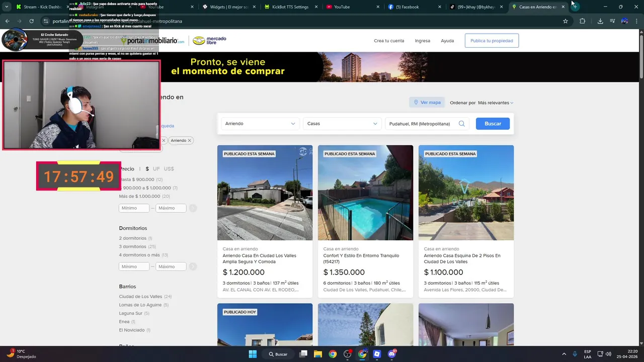Remove the Arriendo filter chip
The width and height of the screenshot is (644, 362).
pos(189,140)
